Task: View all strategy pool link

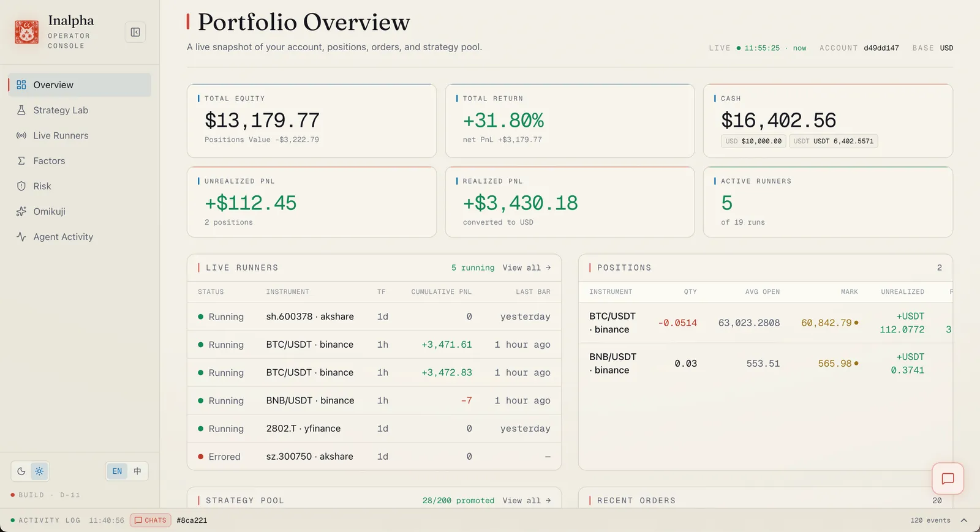Action: (x=527, y=501)
